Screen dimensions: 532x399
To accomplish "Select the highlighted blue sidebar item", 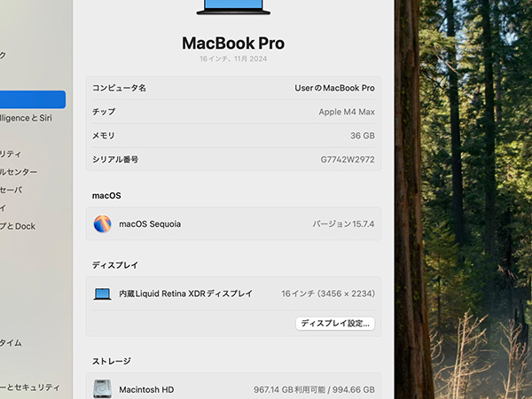I will pyautogui.click(x=32, y=99).
